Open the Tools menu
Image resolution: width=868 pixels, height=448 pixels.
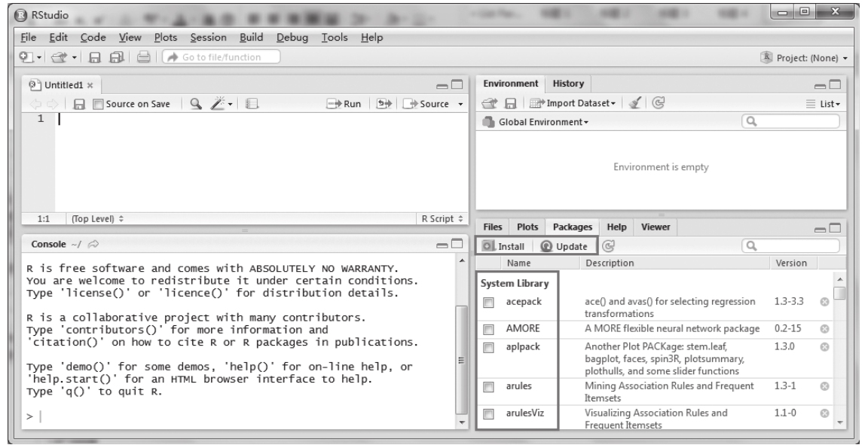click(x=335, y=37)
